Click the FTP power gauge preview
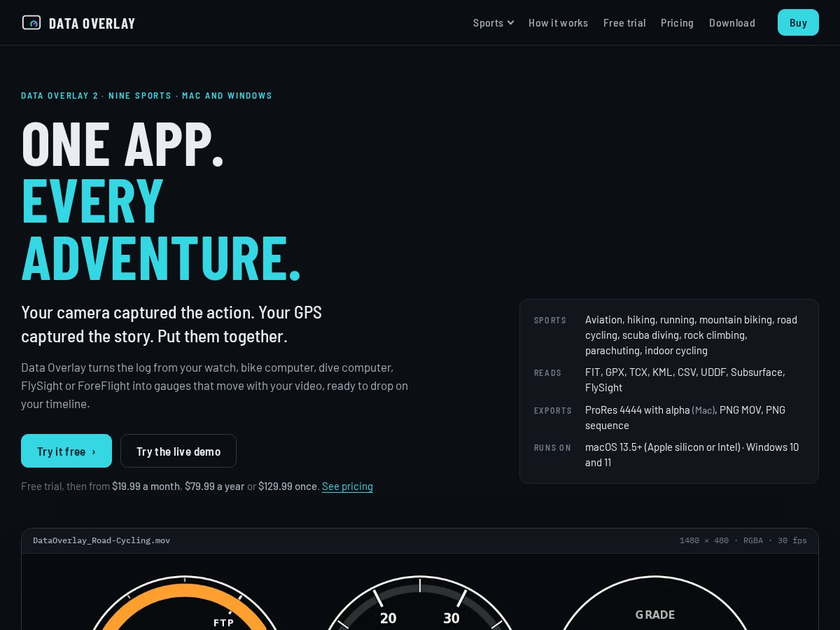This screenshot has width=840, height=630. (x=184, y=603)
